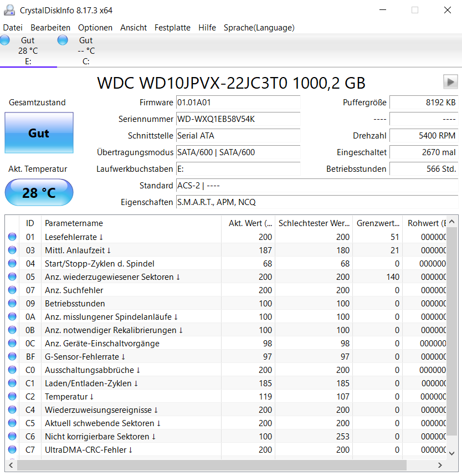Open the Bearbeiten menu
462x476 pixels.
pos(50,28)
